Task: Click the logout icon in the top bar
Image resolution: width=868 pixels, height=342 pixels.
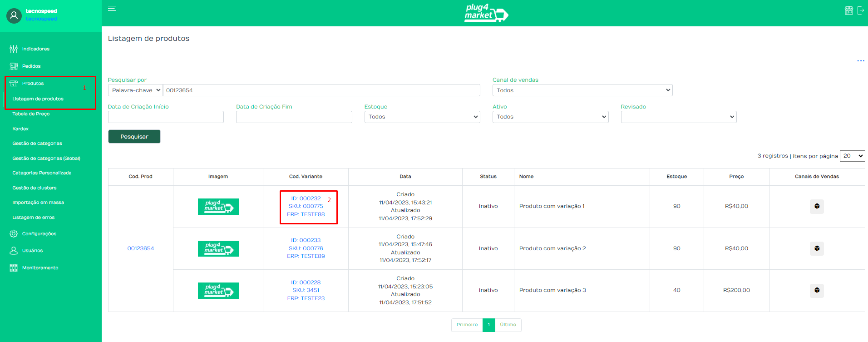Action: [x=861, y=10]
